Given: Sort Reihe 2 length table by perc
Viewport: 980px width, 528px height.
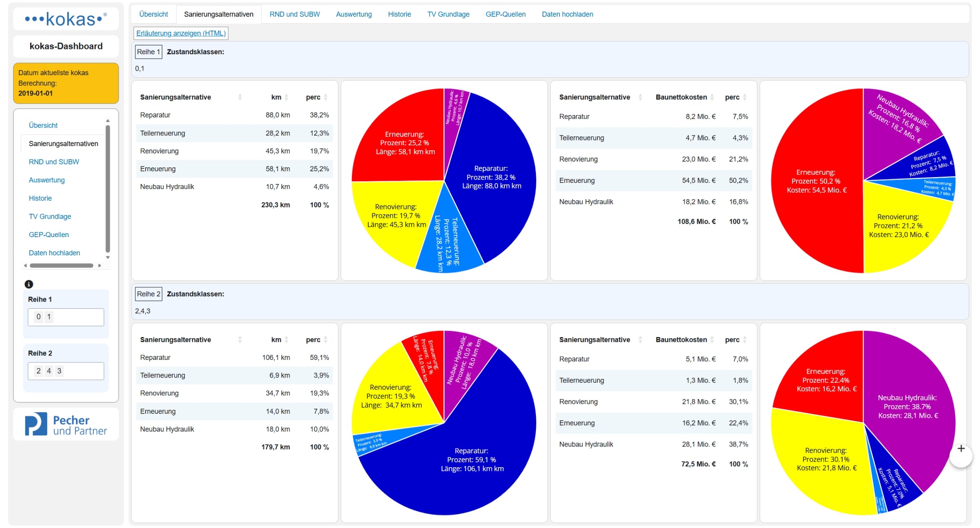Looking at the screenshot, I should (325, 339).
